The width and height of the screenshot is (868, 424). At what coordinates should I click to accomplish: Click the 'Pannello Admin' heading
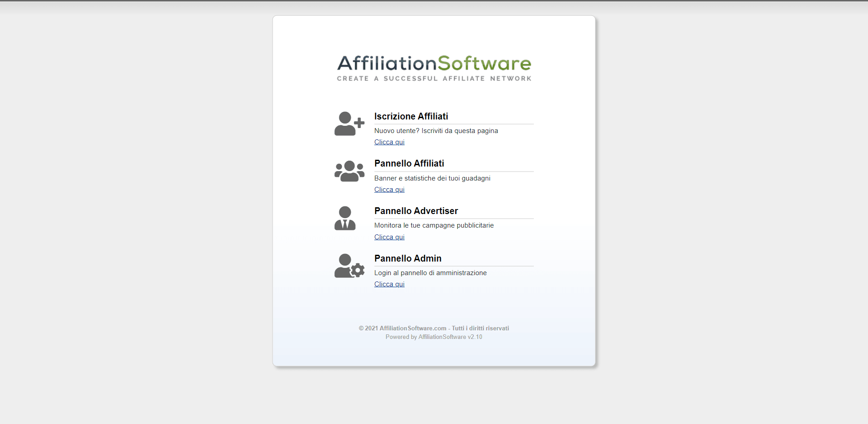point(408,258)
